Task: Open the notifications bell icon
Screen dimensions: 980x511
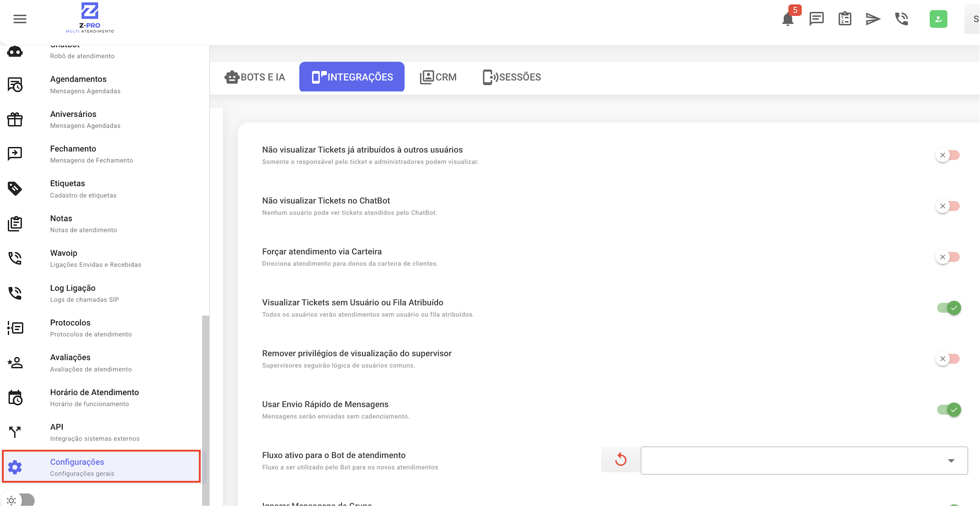Action: coord(788,19)
